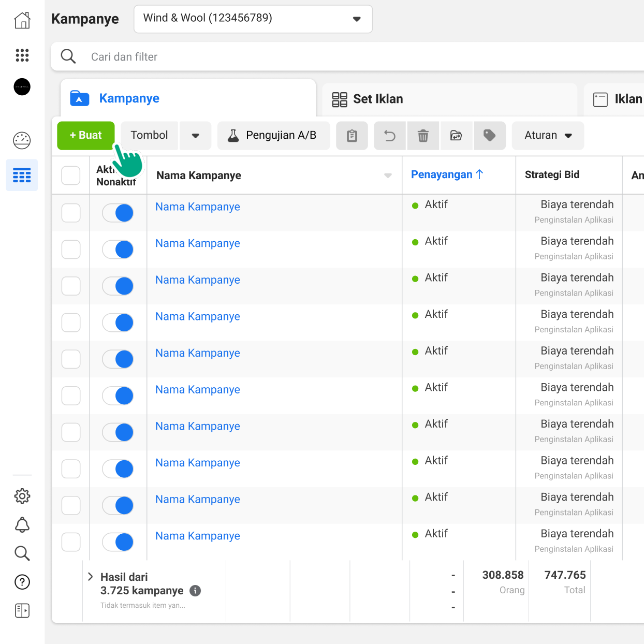Switch to the Iklan tab

point(614,99)
